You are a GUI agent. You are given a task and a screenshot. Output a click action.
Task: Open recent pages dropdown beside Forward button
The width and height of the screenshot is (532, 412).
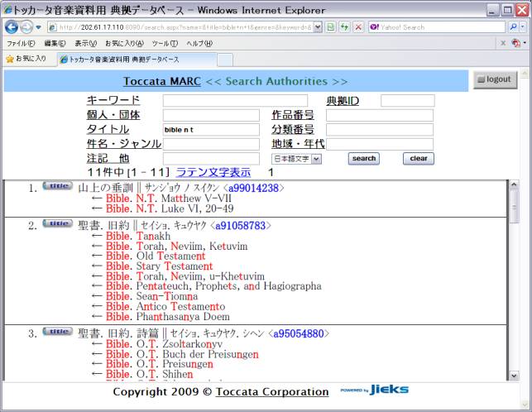(x=38, y=27)
